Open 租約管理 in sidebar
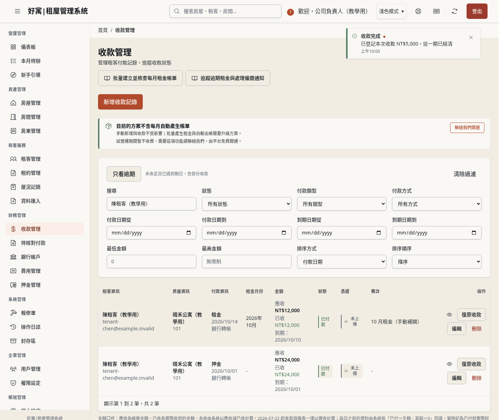 [x=45, y=173]
